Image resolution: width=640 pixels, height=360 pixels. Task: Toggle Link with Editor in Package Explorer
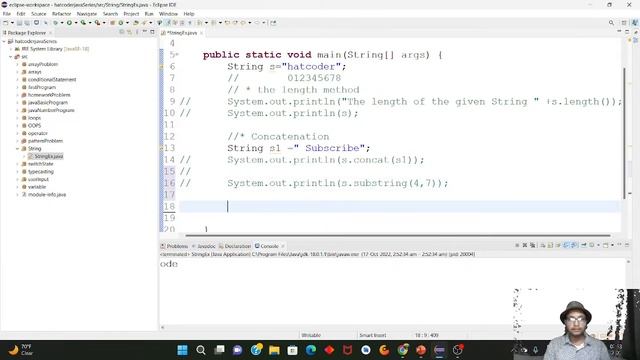pos(129,32)
